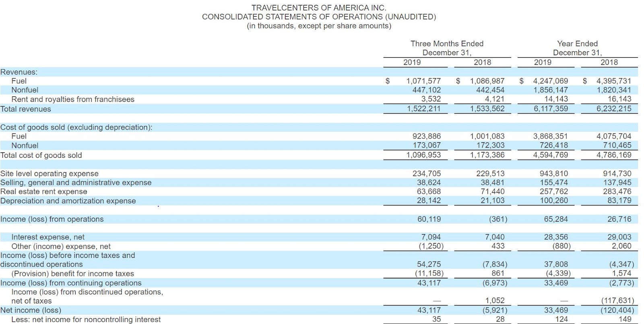The width and height of the screenshot is (644, 324).
Task: Click 'Less: net income for noncontrolling interest' label
Action: (x=86, y=320)
